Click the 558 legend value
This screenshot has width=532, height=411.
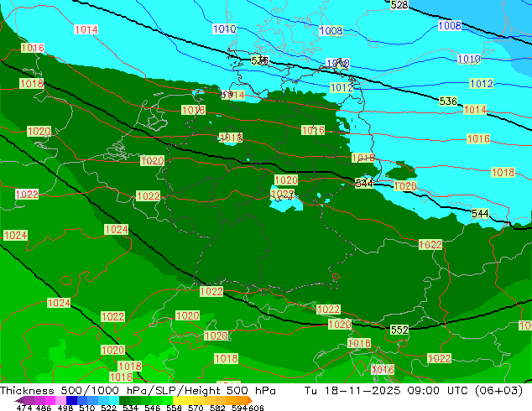(x=174, y=408)
